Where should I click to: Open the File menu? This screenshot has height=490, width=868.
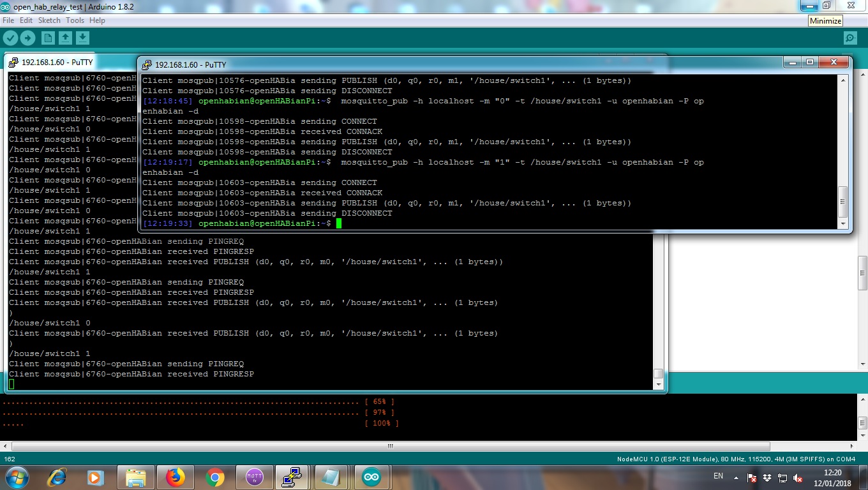[8, 20]
